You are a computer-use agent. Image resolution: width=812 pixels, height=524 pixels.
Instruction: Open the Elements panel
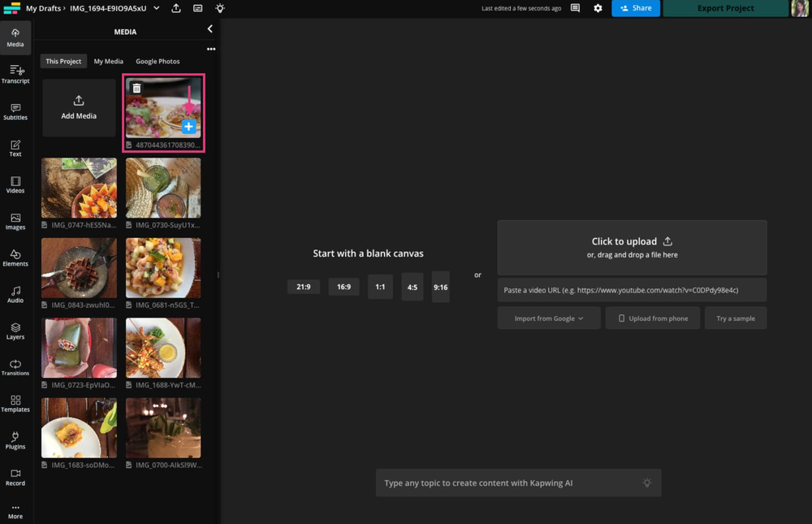(x=15, y=258)
